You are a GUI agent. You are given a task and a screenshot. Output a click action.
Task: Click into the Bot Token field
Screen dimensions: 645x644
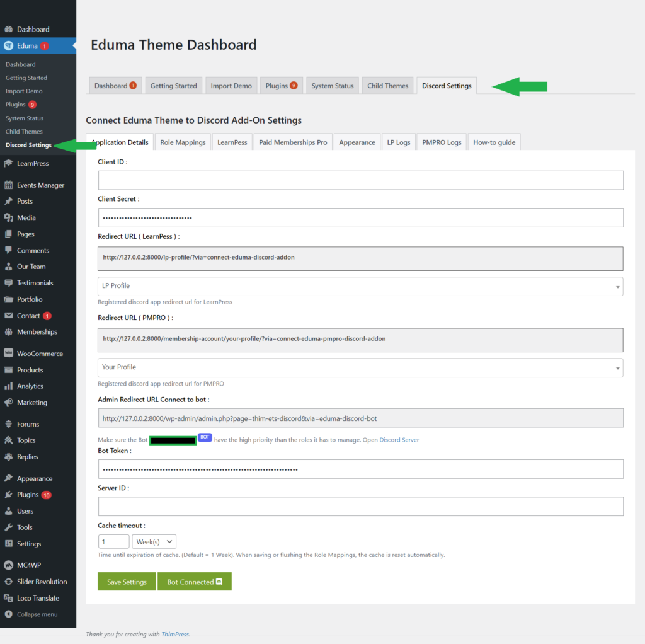point(361,469)
